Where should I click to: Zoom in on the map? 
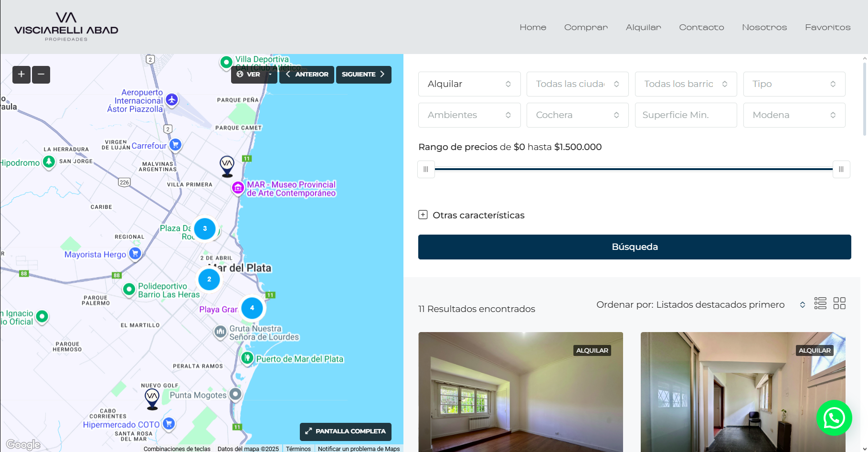tap(21, 75)
